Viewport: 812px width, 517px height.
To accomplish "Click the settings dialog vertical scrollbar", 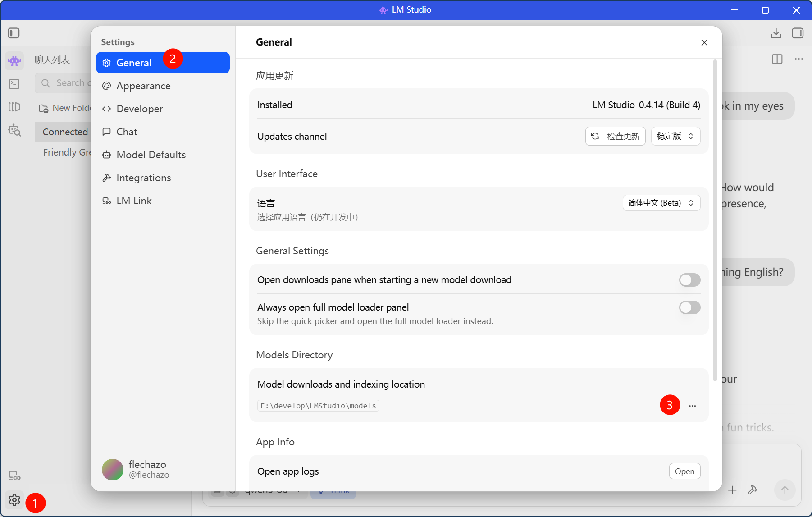I will [x=715, y=221].
